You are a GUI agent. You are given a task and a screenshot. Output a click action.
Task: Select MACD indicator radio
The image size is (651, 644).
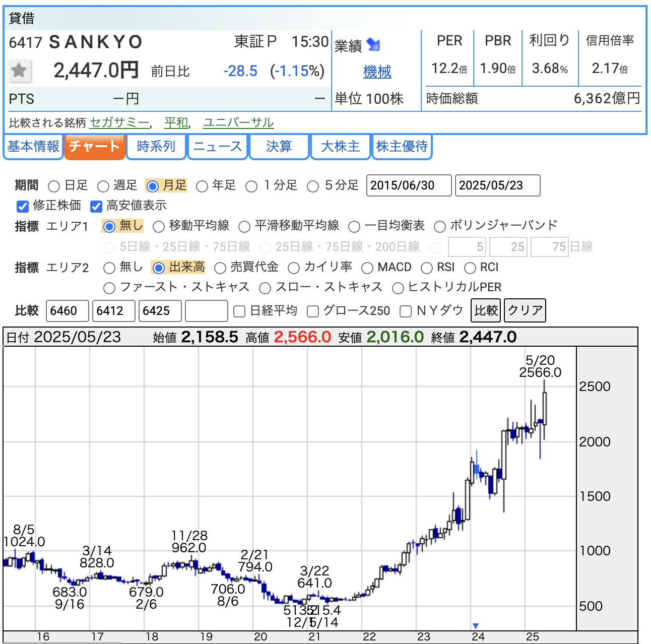pos(367,268)
